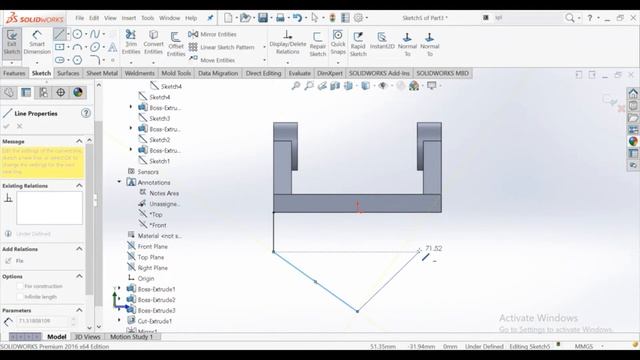Select the Arc sketch tool
The width and height of the screenshot is (640, 360).
click(x=77, y=47)
